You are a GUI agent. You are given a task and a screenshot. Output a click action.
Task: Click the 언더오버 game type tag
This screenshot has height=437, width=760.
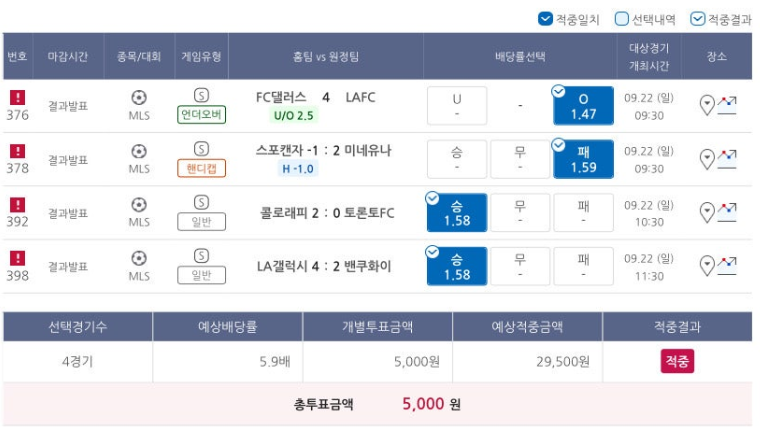pyautogui.click(x=201, y=115)
